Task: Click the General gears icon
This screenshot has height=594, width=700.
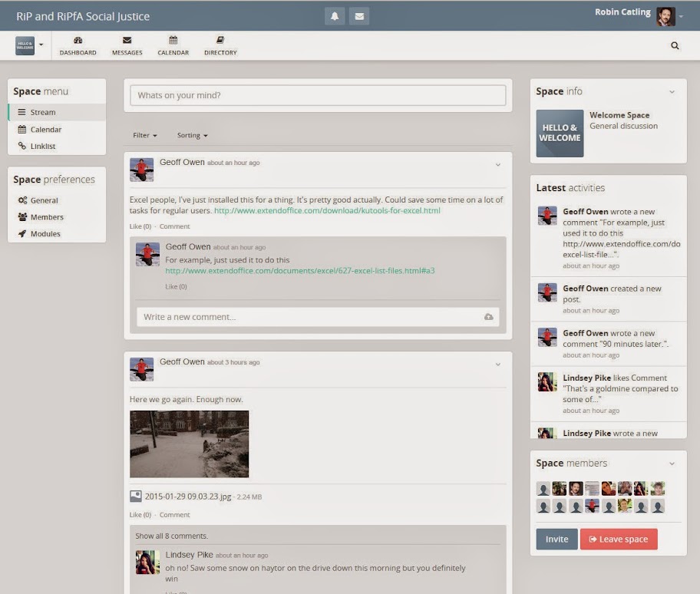Action: tap(22, 200)
